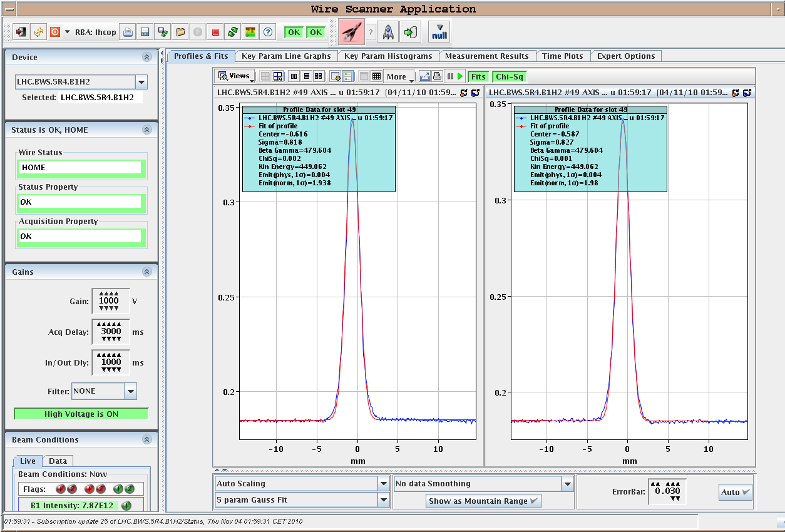Select the four-tile chart layout icon
The image size is (785, 532).
point(319,76)
